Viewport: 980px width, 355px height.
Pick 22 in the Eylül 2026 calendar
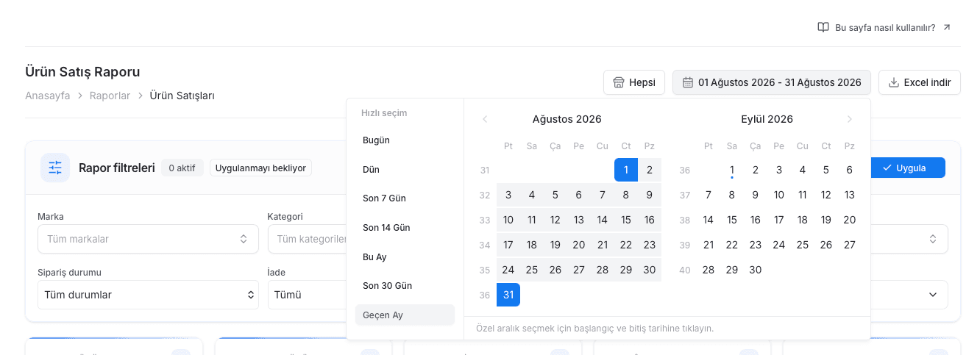coord(732,245)
